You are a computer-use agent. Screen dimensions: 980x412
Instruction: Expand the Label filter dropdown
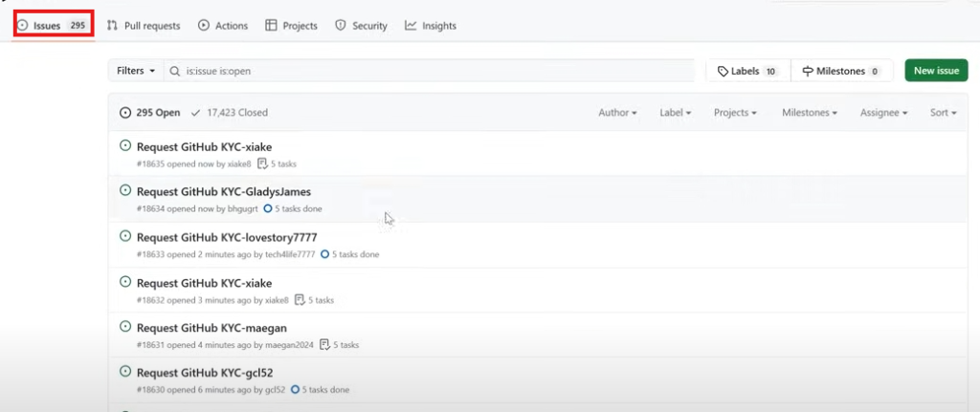coord(676,113)
